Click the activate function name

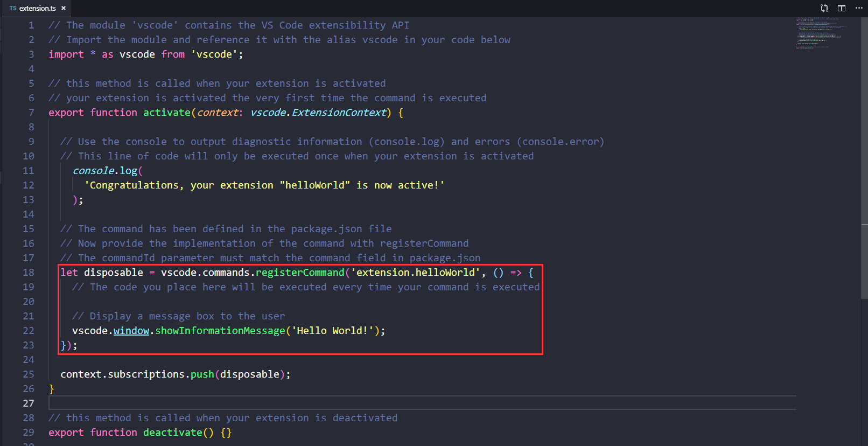166,113
